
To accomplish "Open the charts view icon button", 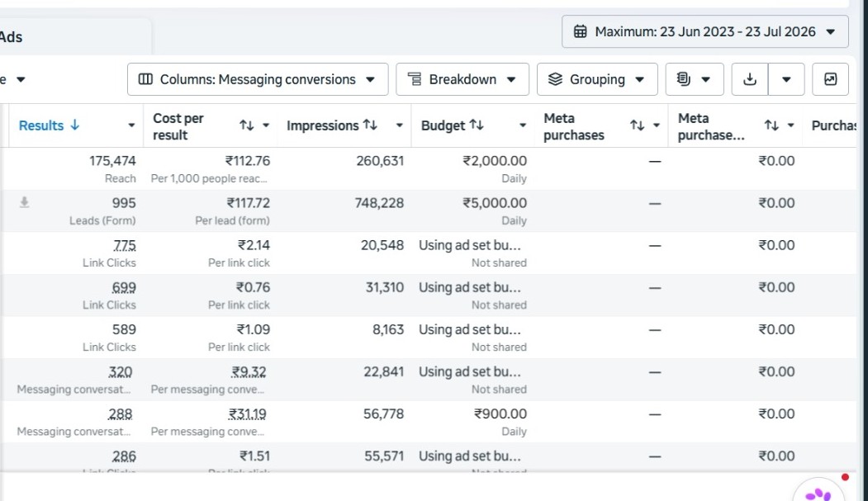I will [830, 79].
